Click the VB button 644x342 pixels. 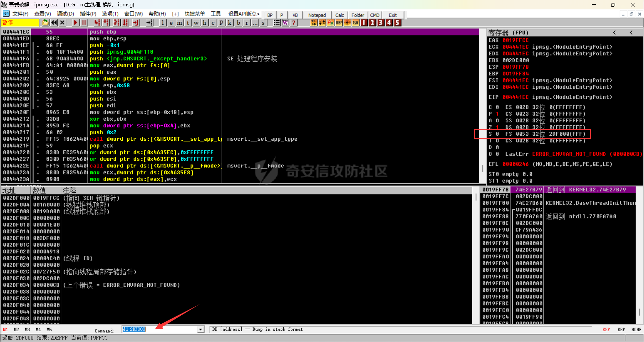click(x=295, y=15)
